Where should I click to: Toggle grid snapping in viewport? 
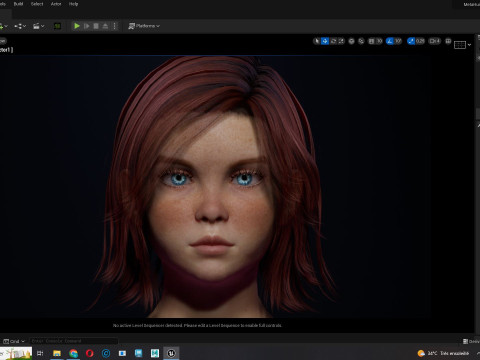[x=371, y=41]
